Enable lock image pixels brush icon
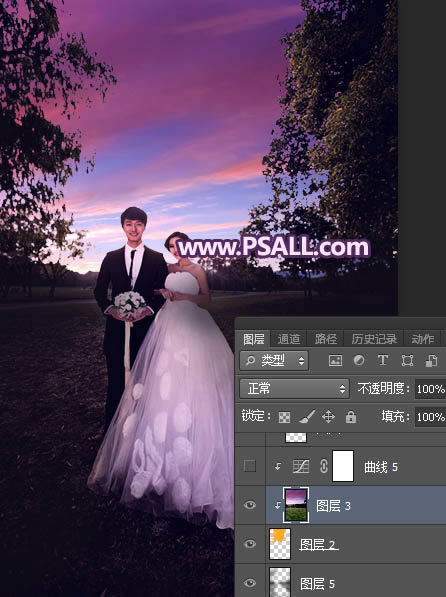This screenshot has height=597, width=446. (306, 417)
